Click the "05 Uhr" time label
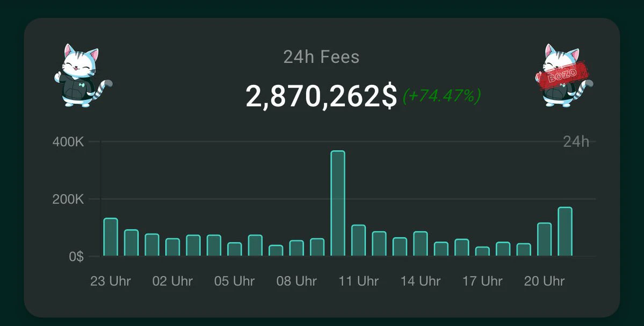Screen dimensions: 644x326 point(235,281)
